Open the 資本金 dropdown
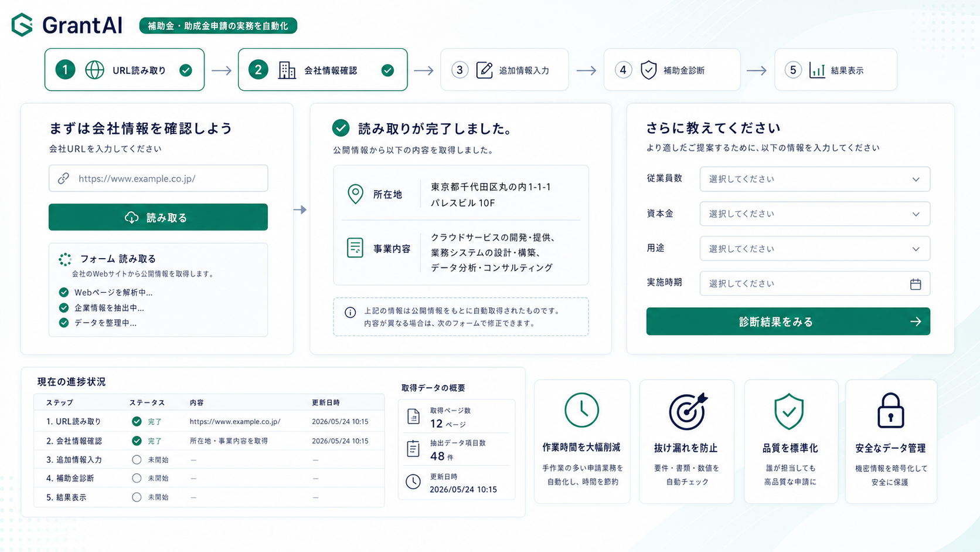 tap(815, 214)
